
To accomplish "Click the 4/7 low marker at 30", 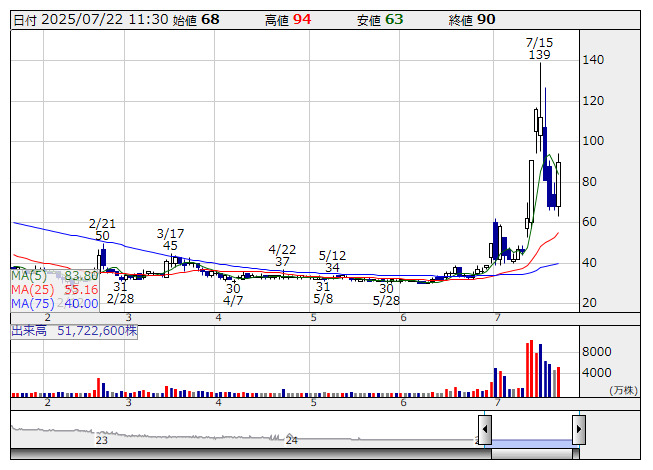I will click(x=233, y=294).
